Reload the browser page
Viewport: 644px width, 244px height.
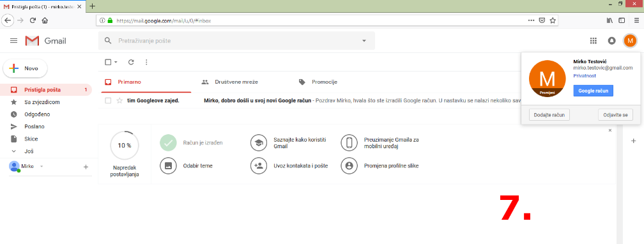[x=33, y=20]
